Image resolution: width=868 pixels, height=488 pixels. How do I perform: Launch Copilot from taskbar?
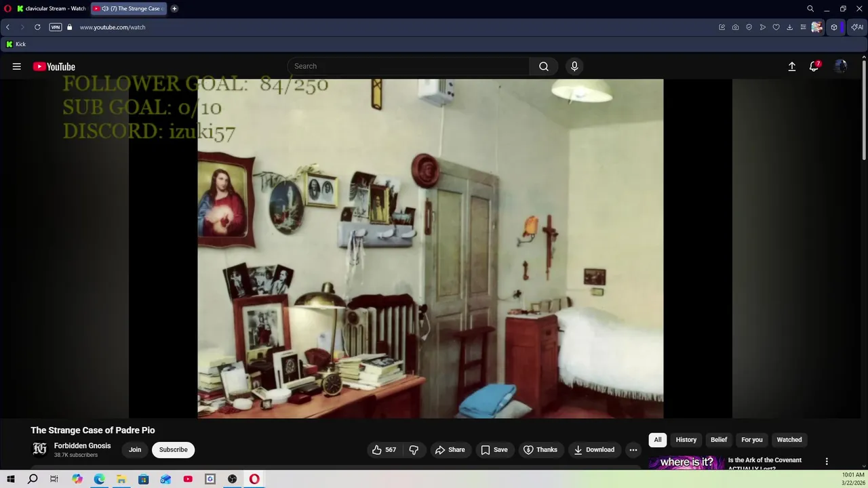coord(77,479)
